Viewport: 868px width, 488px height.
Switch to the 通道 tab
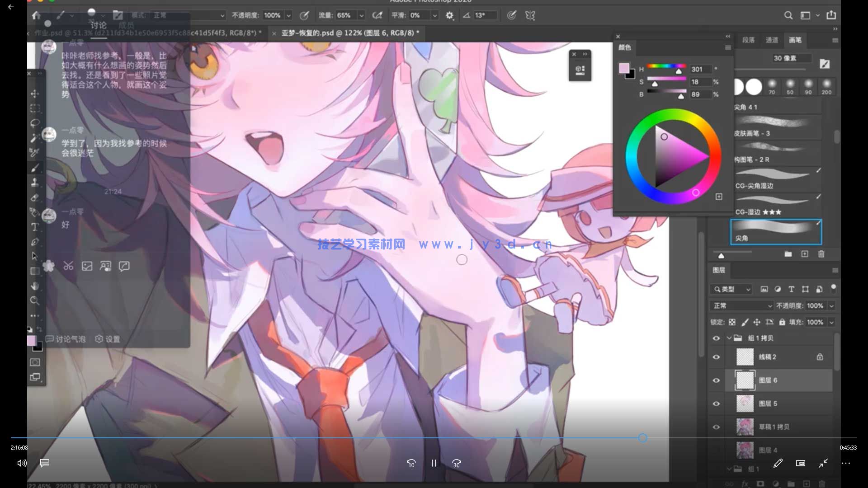click(772, 40)
